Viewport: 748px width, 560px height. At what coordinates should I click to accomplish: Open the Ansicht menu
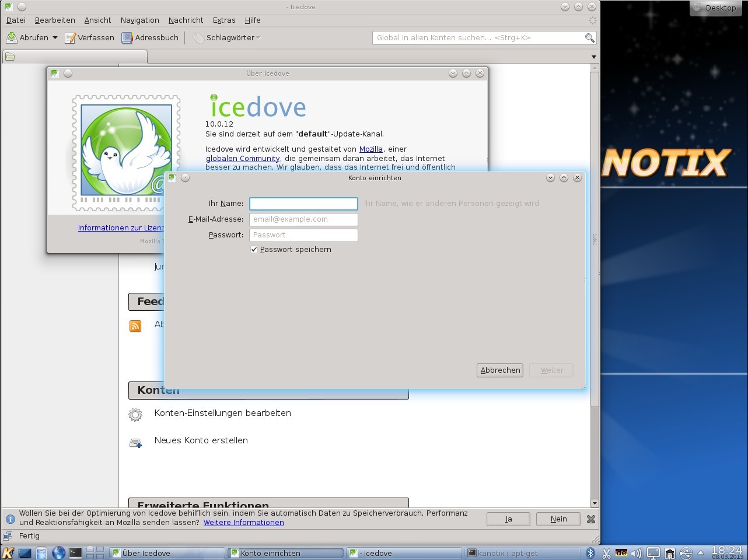(97, 20)
